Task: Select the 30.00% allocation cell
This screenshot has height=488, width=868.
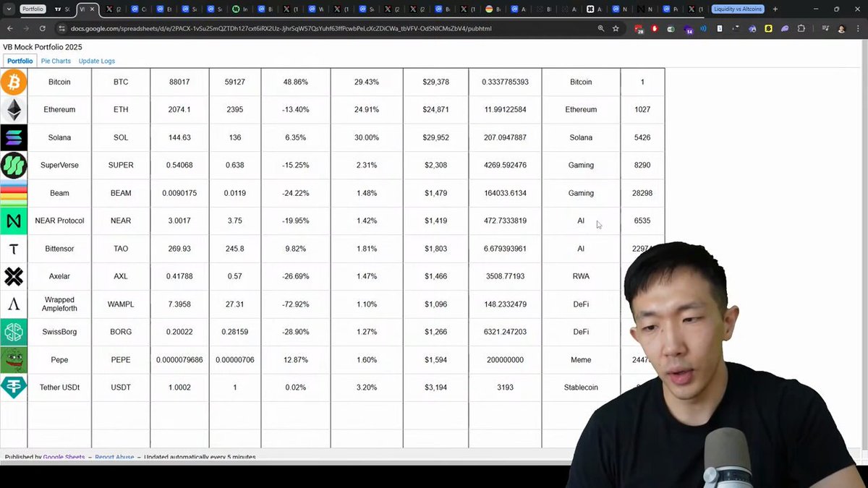Action: pyautogui.click(x=367, y=137)
